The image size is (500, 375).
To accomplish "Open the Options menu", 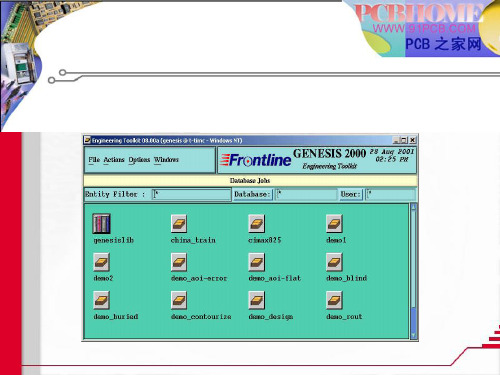I will coord(139,160).
